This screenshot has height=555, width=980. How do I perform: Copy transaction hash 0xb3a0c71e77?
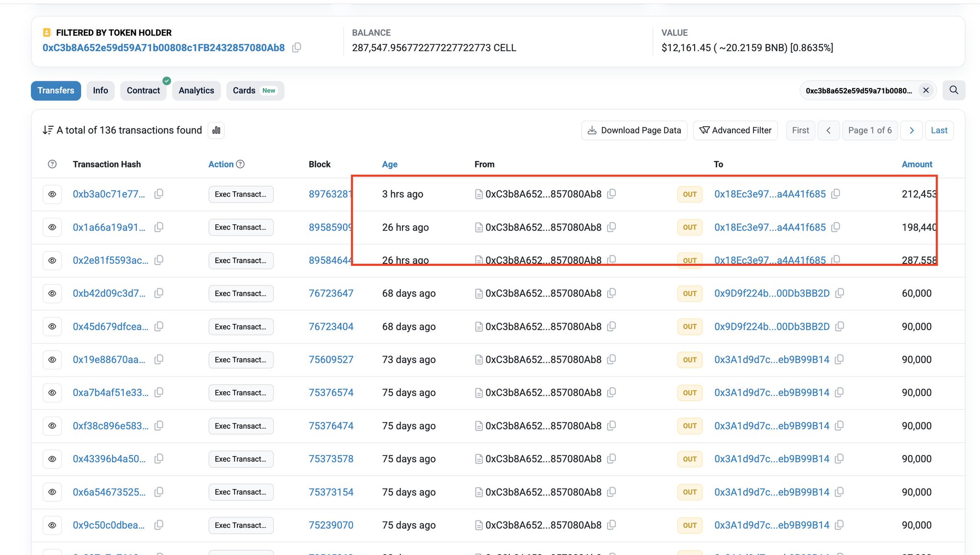pyautogui.click(x=159, y=194)
